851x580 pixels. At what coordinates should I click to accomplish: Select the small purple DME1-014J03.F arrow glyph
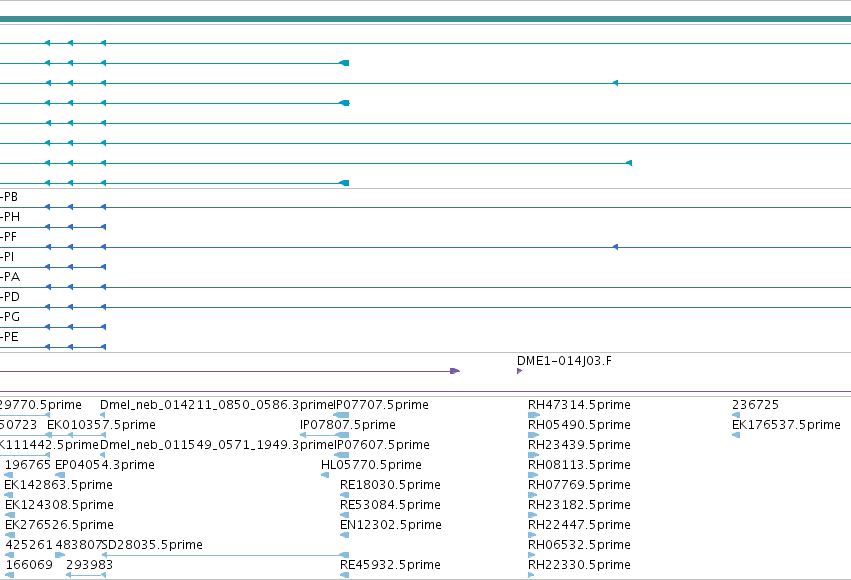click(519, 371)
